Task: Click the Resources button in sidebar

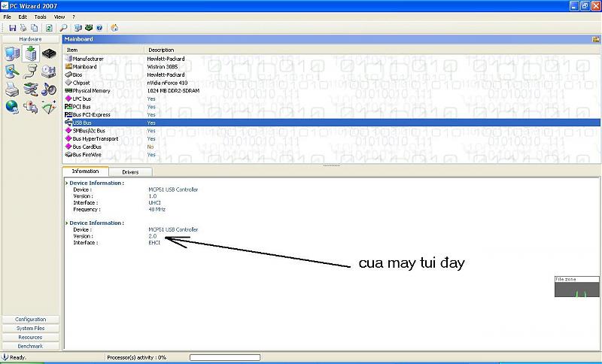Action: [x=30, y=338]
